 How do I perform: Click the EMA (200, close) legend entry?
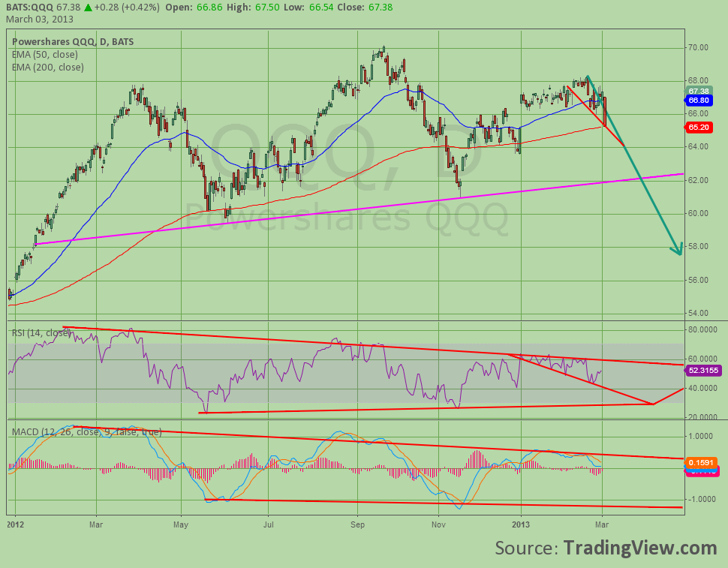(x=48, y=68)
